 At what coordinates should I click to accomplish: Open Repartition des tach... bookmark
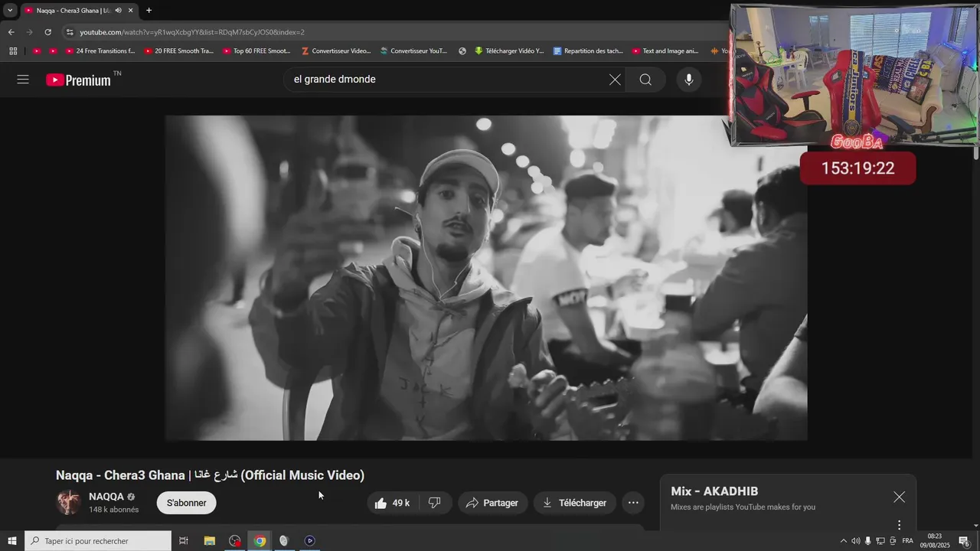point(588,51)
